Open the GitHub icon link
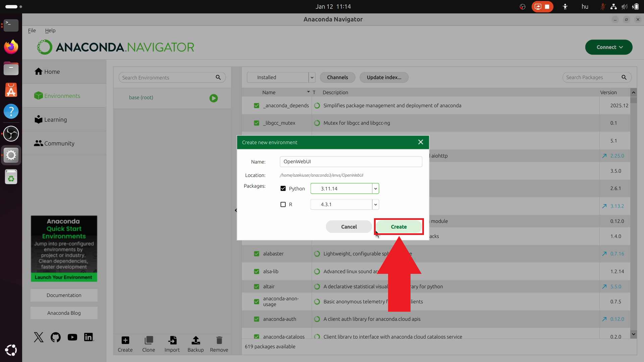 (x=56, y=337)
